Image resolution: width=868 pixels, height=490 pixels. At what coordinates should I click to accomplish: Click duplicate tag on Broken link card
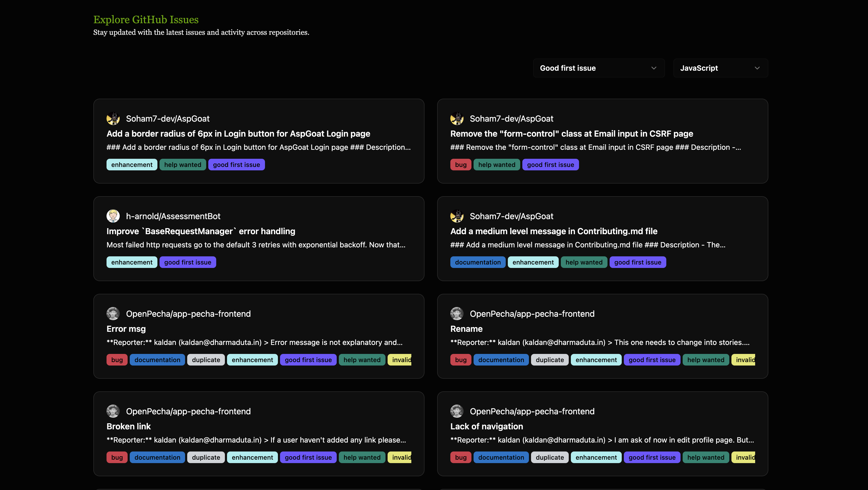[x=206, y=457]
